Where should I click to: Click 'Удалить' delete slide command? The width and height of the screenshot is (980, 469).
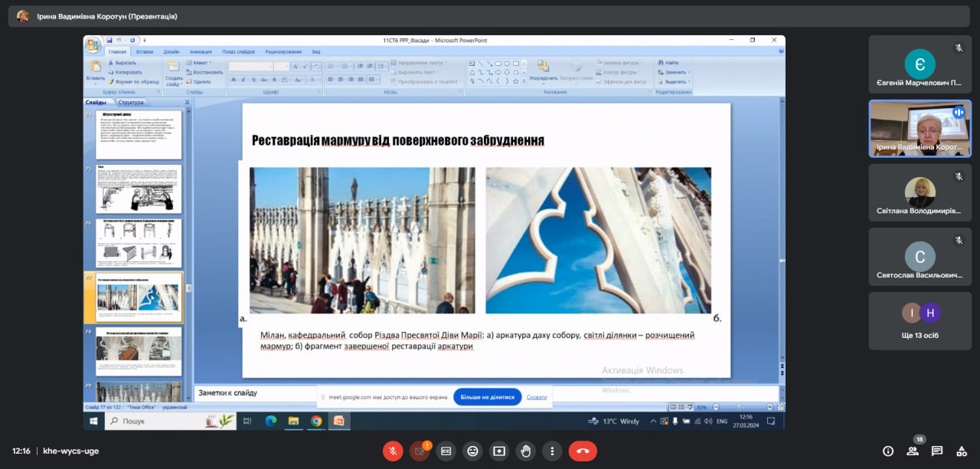pyautogui.click(x=199, y=81)
